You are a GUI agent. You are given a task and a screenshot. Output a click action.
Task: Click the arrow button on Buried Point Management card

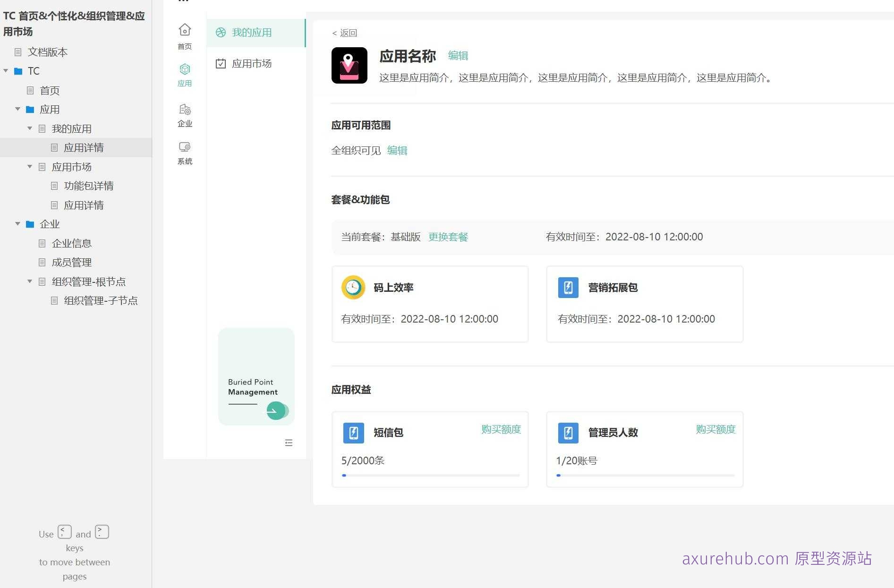coord(276,411)
